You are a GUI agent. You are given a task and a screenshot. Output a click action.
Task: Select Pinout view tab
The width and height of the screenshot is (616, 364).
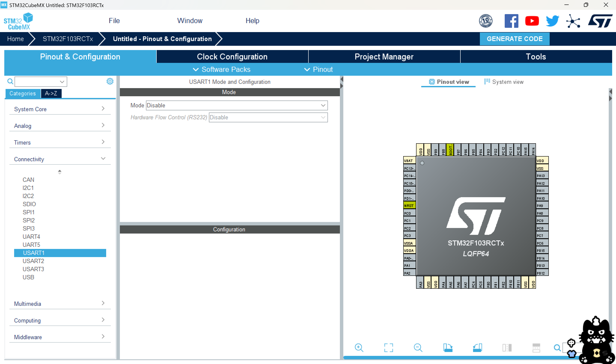449,82
